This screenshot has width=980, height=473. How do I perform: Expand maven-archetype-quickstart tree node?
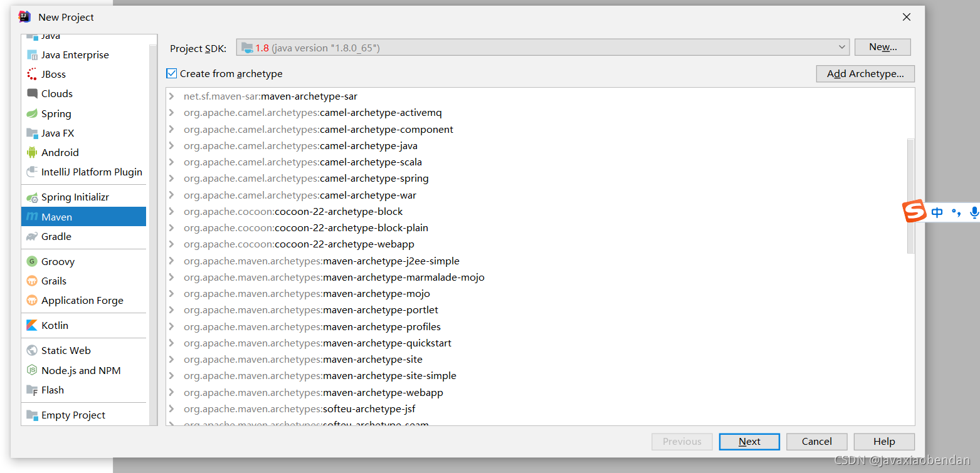click(172, 343)
